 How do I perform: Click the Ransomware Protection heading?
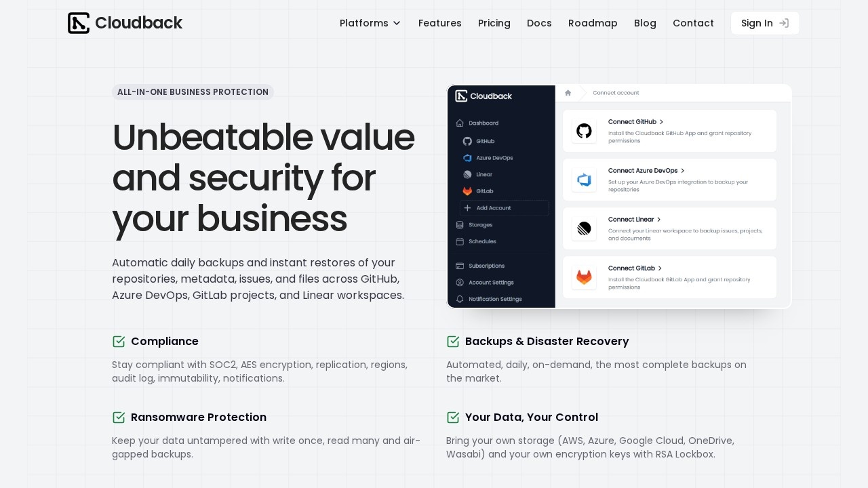tap(199, 418)
